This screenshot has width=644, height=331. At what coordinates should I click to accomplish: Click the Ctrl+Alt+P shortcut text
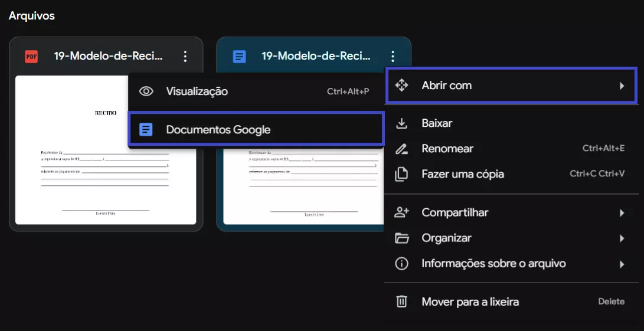point(348,91)
